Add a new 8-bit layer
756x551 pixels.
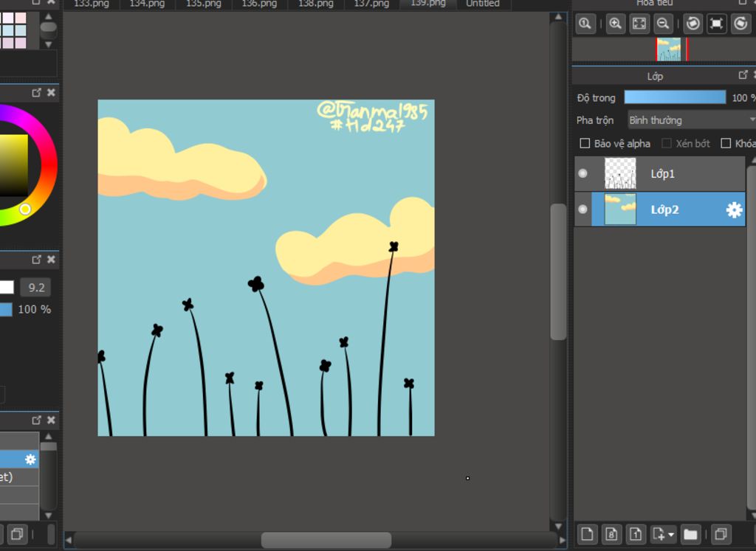(x=611, y=534)
